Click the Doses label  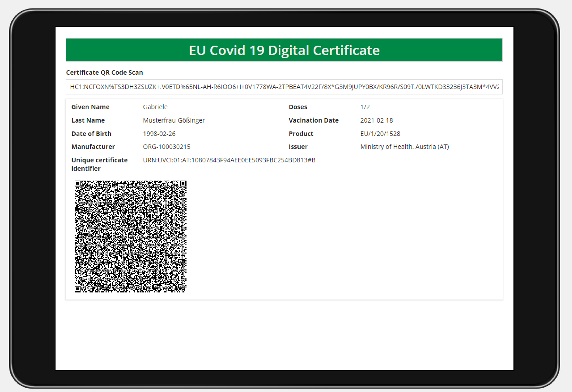point(298,107)
